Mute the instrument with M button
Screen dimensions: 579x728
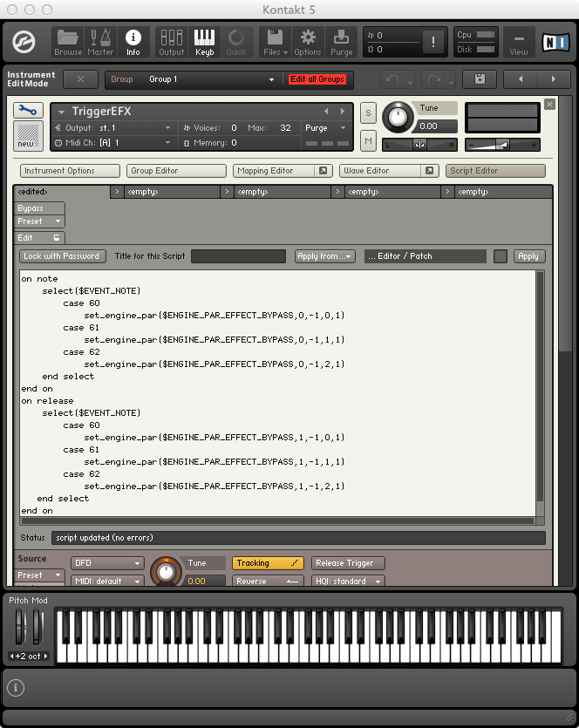(x=368, y=141)
